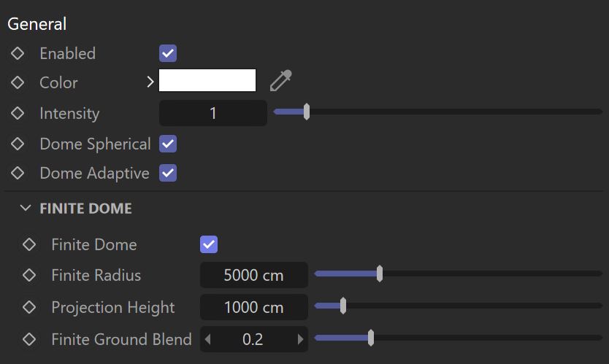Toggle the Dome Adaptive checkbox
Viewport: 609px width, 364px height.
pyautogui.click(x=168, y=173)
